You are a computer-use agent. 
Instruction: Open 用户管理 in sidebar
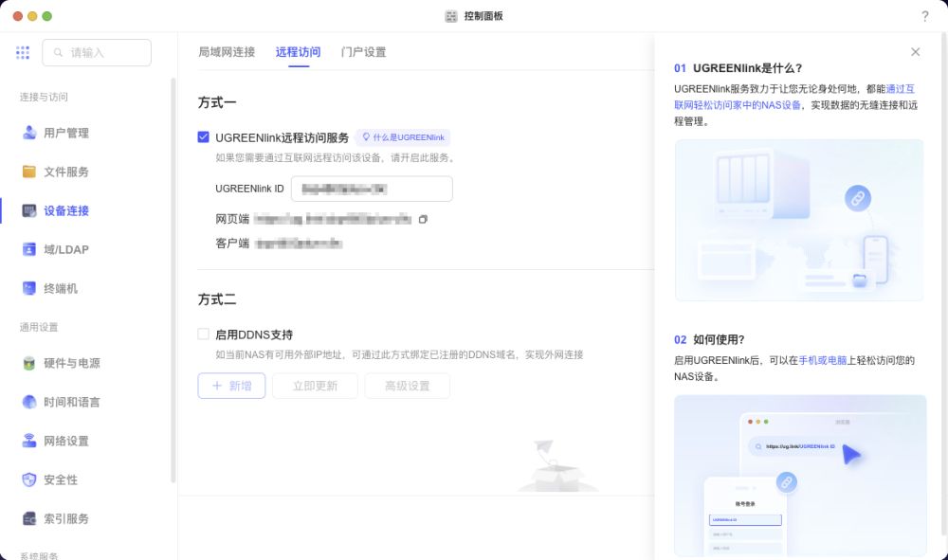pos(56,133)
